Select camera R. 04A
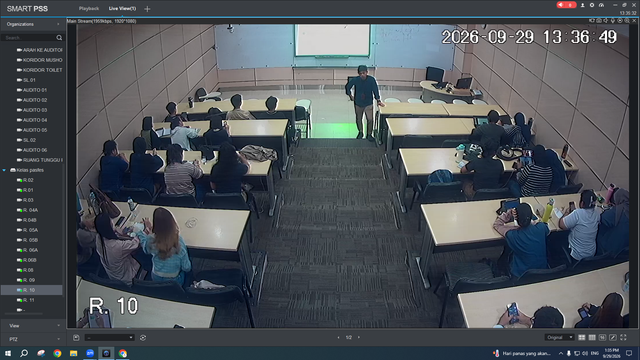The height and width of the screenshot is (360, 640). click(27, 210)
